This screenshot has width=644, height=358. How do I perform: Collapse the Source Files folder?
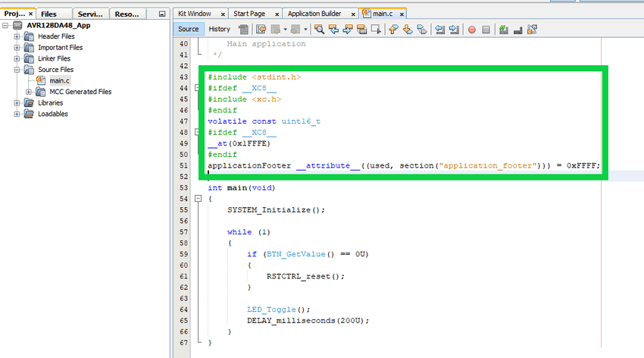[x=17, y=70]
